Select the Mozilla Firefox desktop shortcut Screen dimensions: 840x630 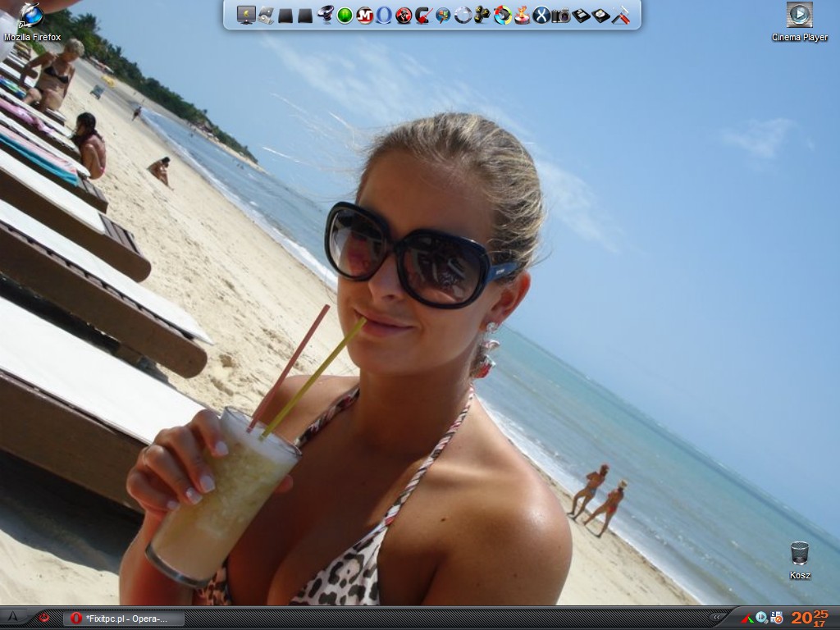pyautogui.click(x=32, y=22)
